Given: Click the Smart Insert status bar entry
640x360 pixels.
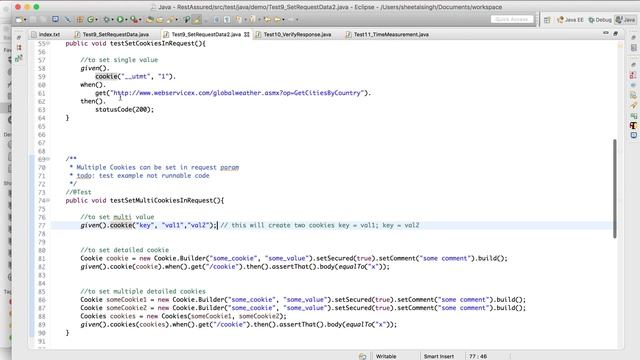Looking at the screenshot, I should point(439,356).
